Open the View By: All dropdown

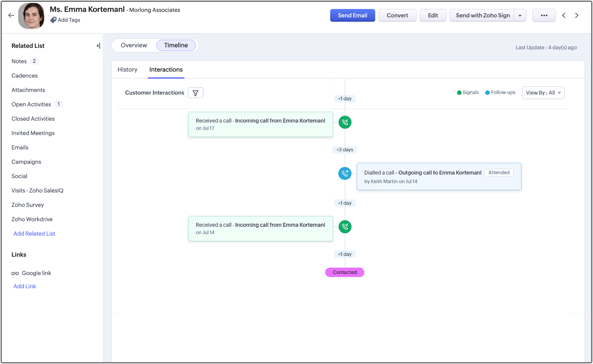(x=543, y=93)
